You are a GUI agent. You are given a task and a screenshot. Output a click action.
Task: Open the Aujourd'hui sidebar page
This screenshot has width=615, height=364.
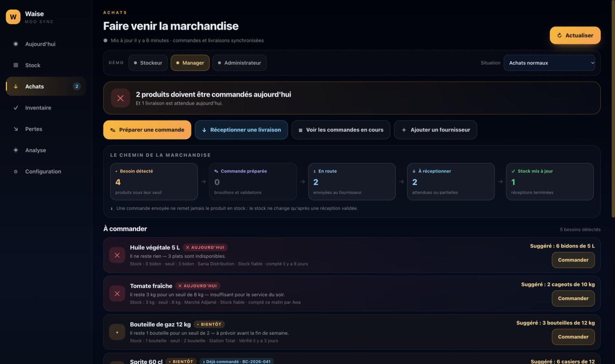(x=46, y=44)
